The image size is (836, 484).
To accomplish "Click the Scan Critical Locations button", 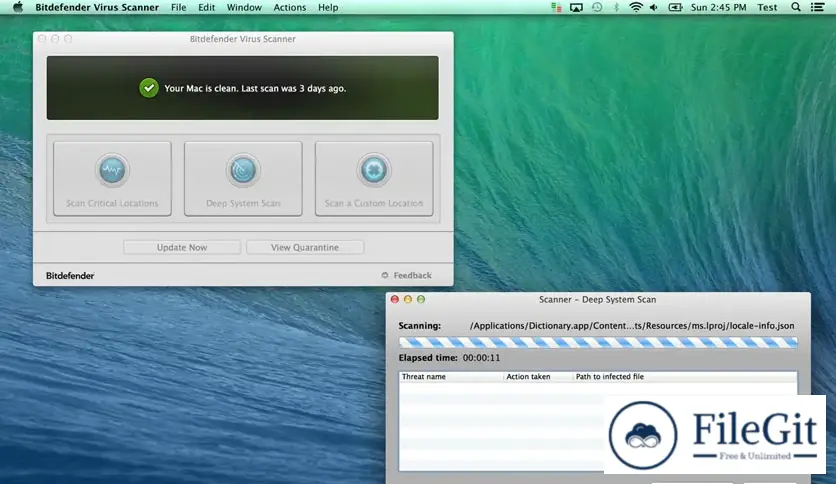I will click(112, 179).
